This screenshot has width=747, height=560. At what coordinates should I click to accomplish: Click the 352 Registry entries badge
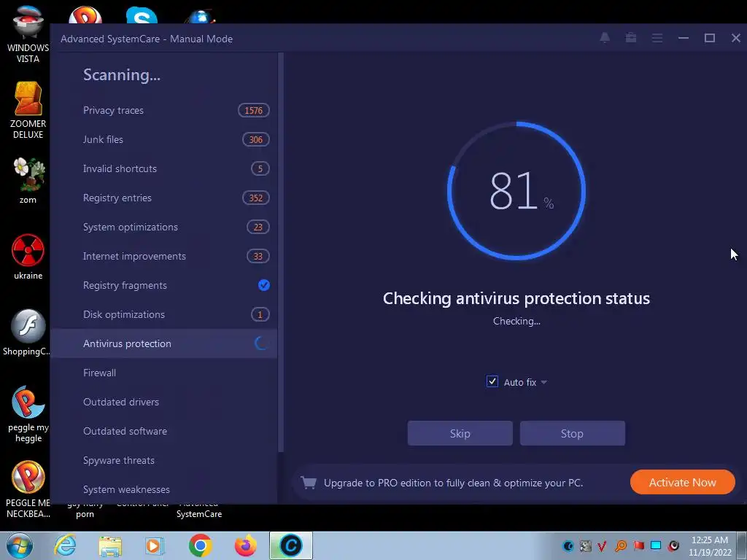[x=256, y=198]
